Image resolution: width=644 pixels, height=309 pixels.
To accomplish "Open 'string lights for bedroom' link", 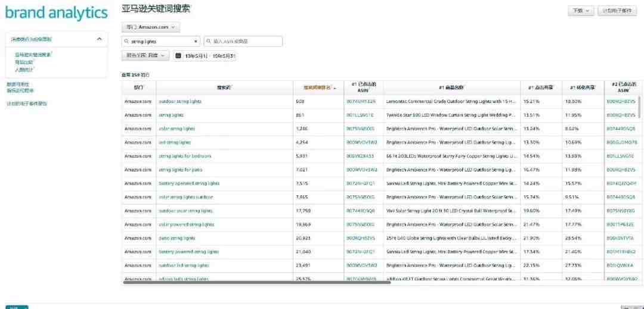I will [x=185, y=156].
